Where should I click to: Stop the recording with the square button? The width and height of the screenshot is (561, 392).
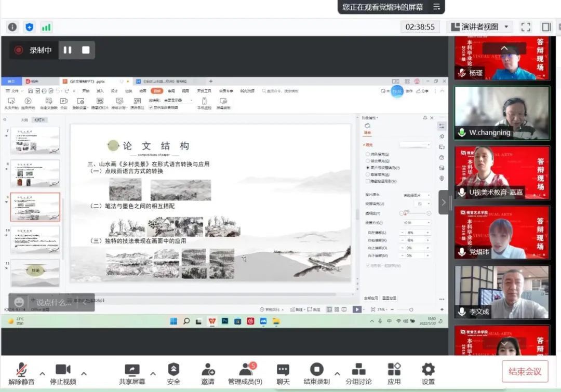click(86, 50)
